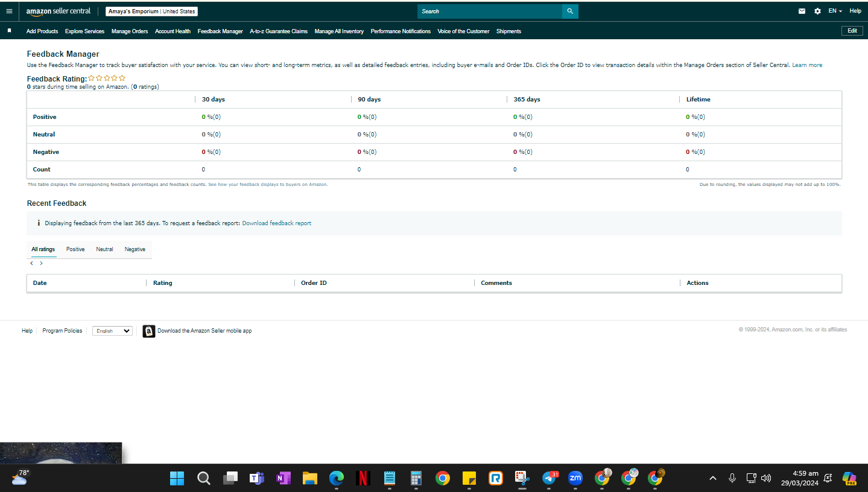Open A-to-z Guarantee Claims
This screenshot has height=492, width=868.
coord(279,31)
